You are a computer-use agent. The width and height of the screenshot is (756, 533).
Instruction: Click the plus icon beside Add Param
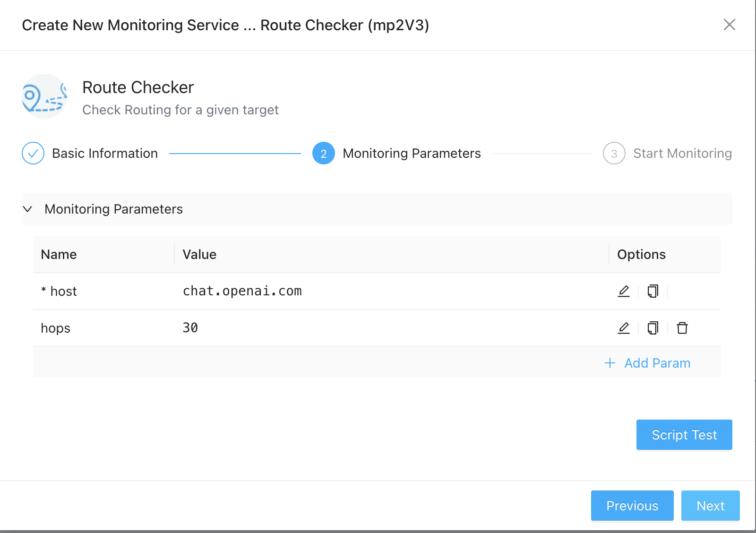[x=610, y=363]
